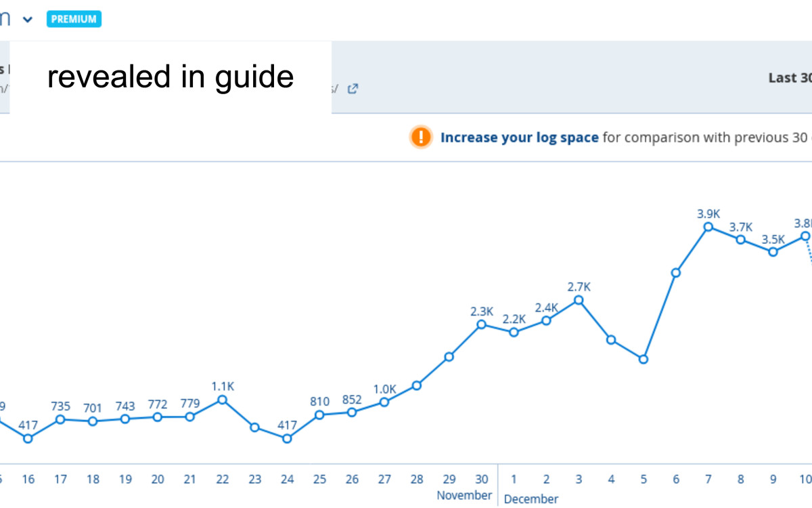The height and width of the screenshot is (508, 812).
Task: Click the 735 data point on November 17
Action: [60, 419]
